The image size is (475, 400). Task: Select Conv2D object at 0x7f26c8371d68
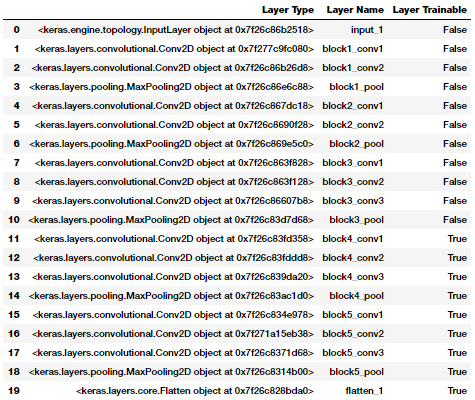[x=173, y=353]
